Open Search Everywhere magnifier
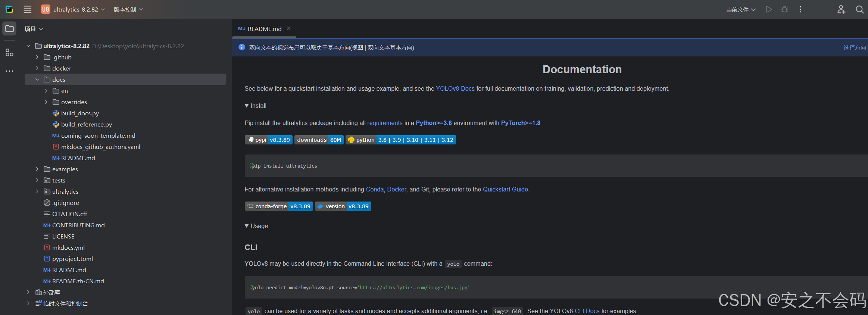Screen dimensions: 868x315 tap(859, 9)
